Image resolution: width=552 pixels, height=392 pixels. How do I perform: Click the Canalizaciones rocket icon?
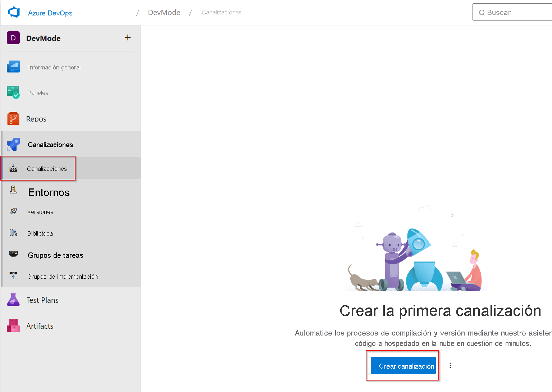[13, 144]
